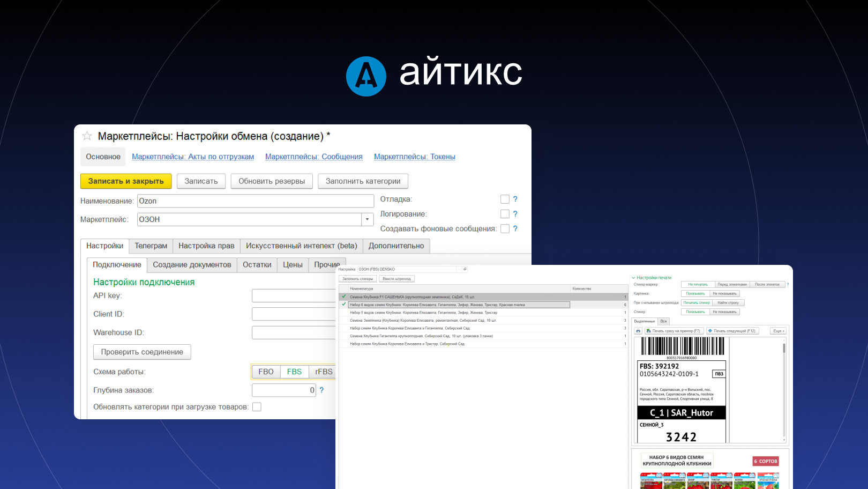The width and height of the screenshot is (868, 489).
Task: Open the Ещё dropdown menu
Action: pos(777,330)
